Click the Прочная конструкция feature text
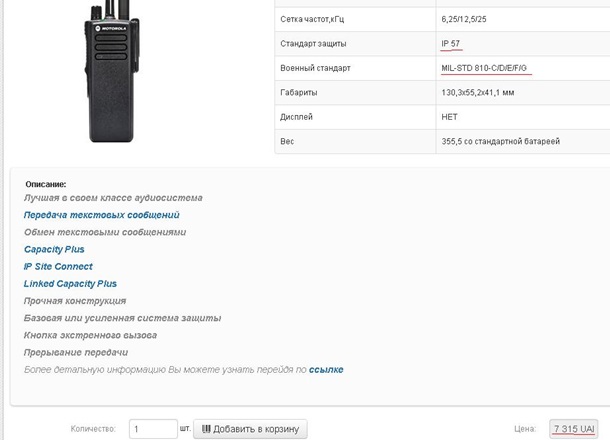Image resolution: width=610 pixels, height=440 pixels. click(75, 301)
